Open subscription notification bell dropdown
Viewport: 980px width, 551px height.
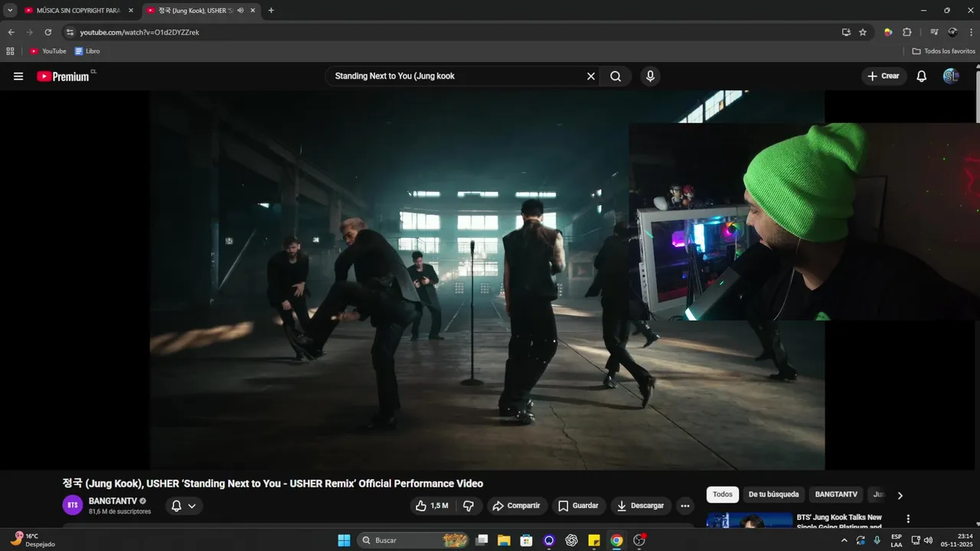click(x=184, y=506)
